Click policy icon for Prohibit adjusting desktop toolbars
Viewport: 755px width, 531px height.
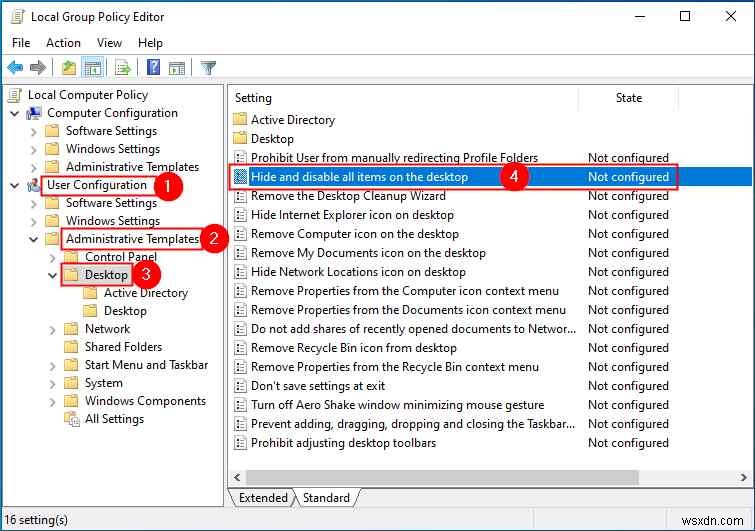tap(240, 442)
